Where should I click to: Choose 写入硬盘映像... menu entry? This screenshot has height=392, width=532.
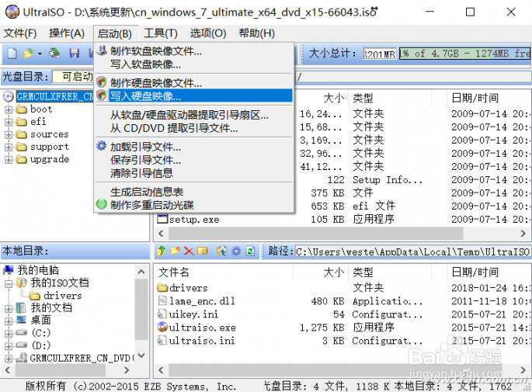193,96
